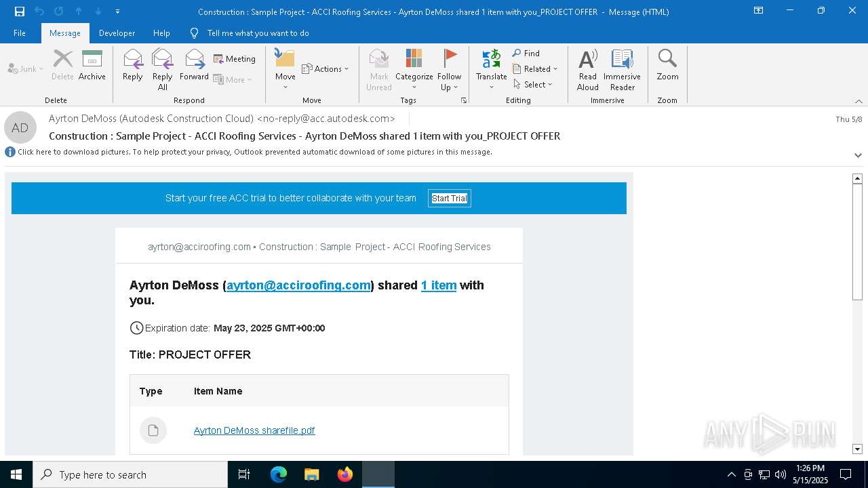Start Read Aloud

[588, 70]
